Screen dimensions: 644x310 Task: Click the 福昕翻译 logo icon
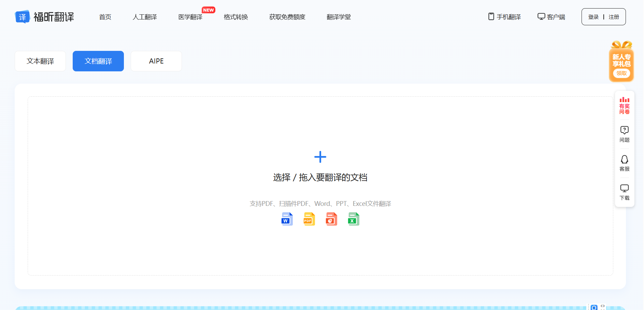(23, 17)
